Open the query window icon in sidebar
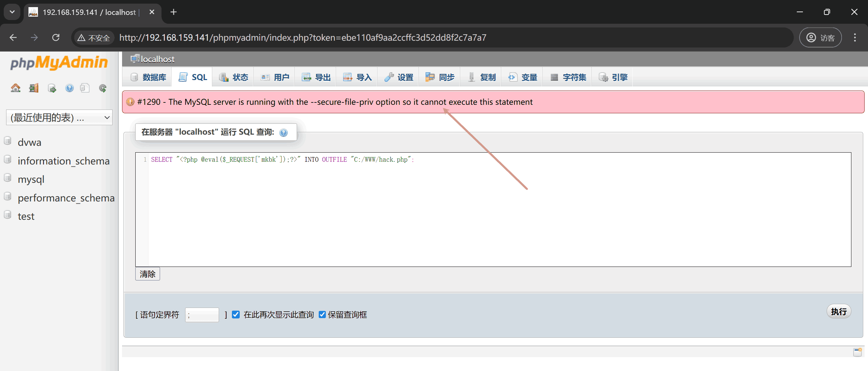Screen dimensions: 868x371 [52, 88]
